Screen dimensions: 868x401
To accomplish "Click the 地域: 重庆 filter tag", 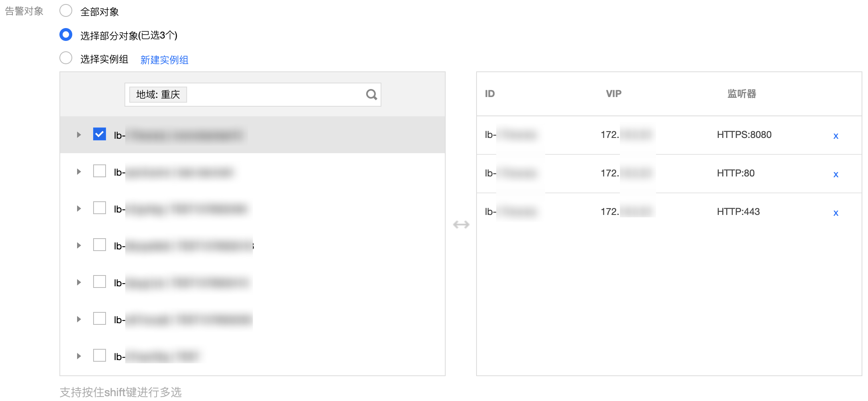I will [x=158, y=95].
